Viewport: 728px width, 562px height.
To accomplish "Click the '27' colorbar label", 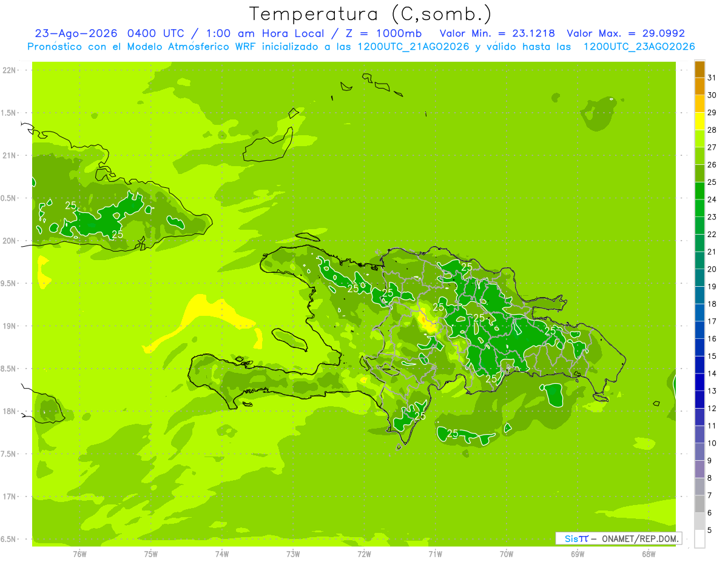I will (712, 147).
